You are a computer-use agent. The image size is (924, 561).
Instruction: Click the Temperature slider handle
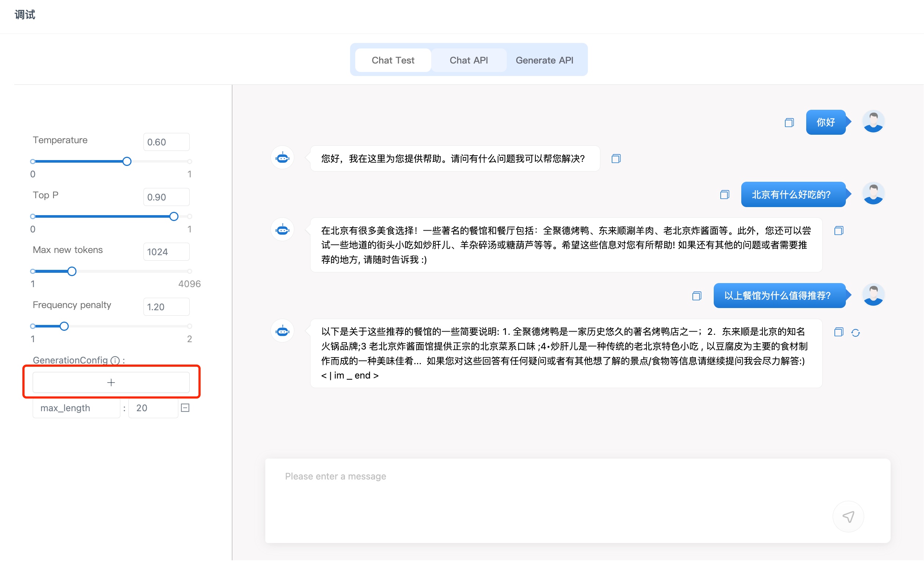[x=127, y=162]
